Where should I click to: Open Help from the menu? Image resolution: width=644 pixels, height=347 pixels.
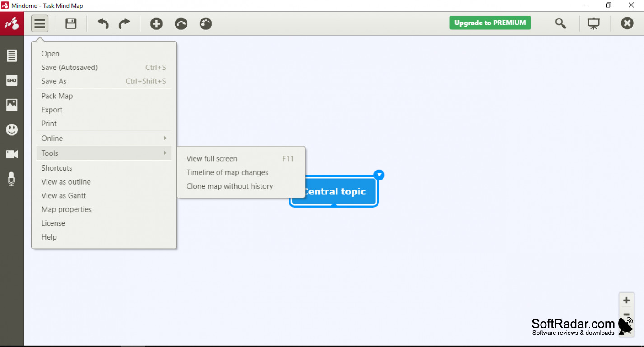coord(103,237)
